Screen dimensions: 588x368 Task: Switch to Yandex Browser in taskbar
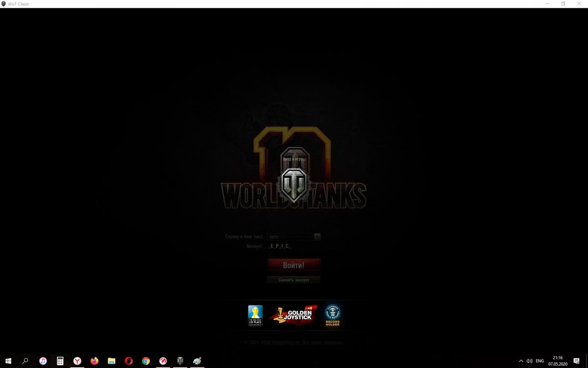77,361
